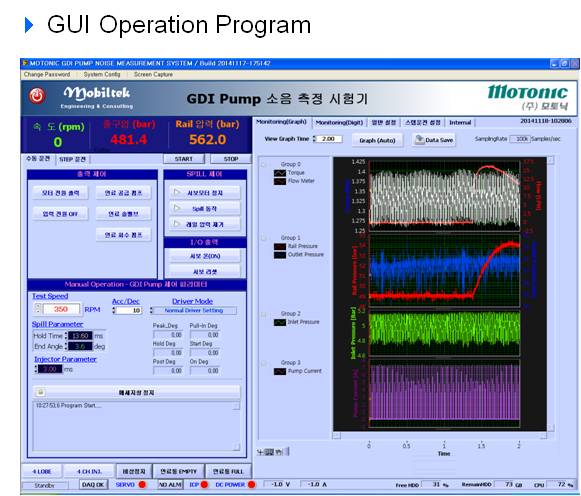The height and width of the screenshot is (496, 581).
Task: Click the DC POWER red status indicator
Action: pyautogui.click(x=252, y=485)
